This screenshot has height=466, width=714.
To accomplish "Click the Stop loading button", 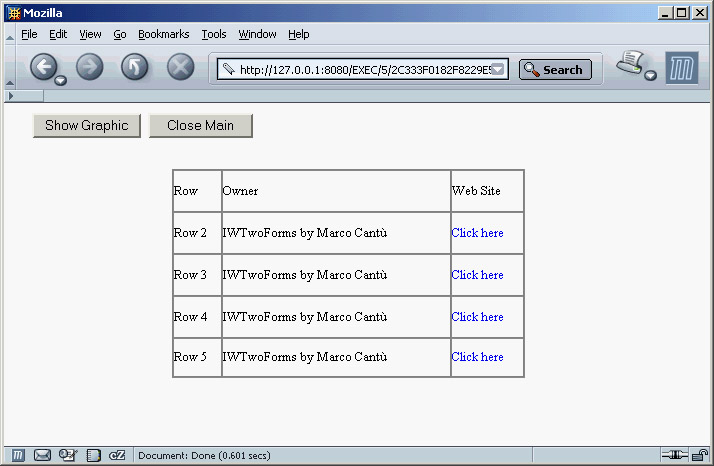I will tap(180, 67).
